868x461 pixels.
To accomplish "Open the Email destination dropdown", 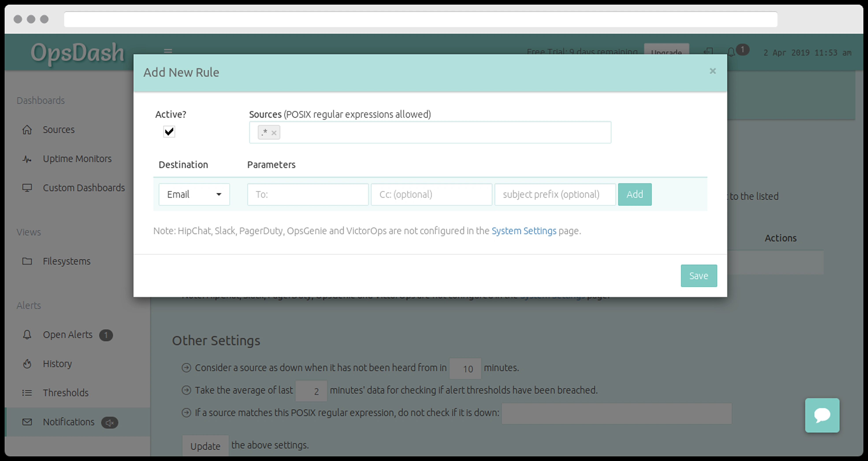I will [194, 195].
